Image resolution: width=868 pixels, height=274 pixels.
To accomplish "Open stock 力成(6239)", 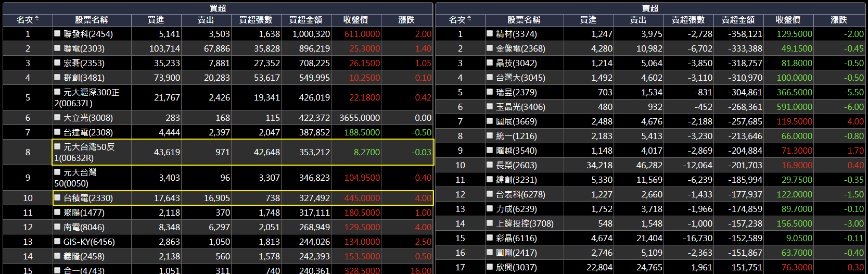I will pos(516,208).
